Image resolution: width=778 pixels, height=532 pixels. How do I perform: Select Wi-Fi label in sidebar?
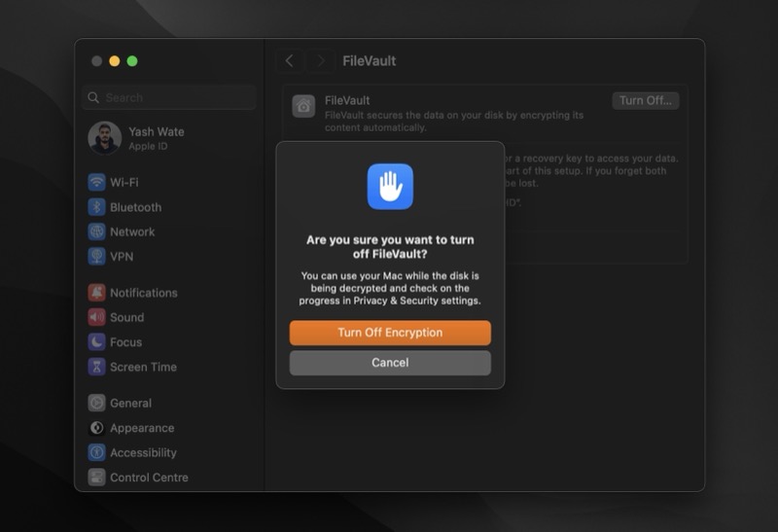click(x=124, y=182)
